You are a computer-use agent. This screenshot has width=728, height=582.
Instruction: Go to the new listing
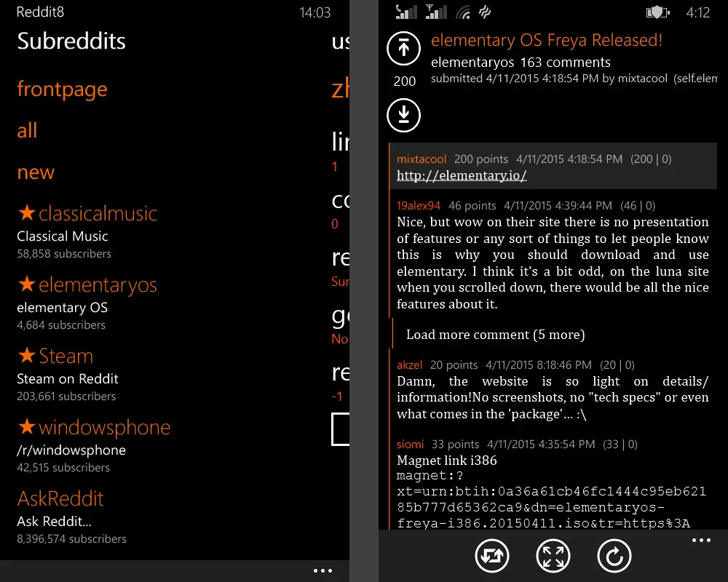pos(36,172)
